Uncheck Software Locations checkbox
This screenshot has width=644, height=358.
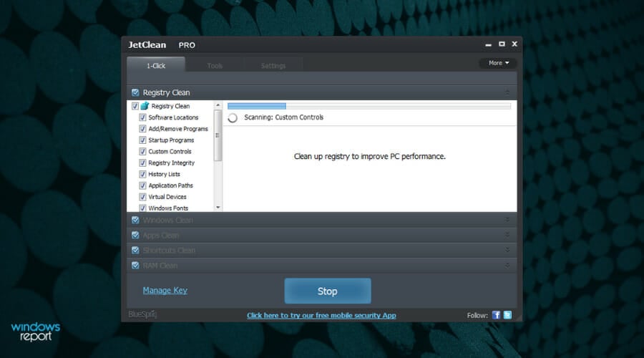pos(142,117)
